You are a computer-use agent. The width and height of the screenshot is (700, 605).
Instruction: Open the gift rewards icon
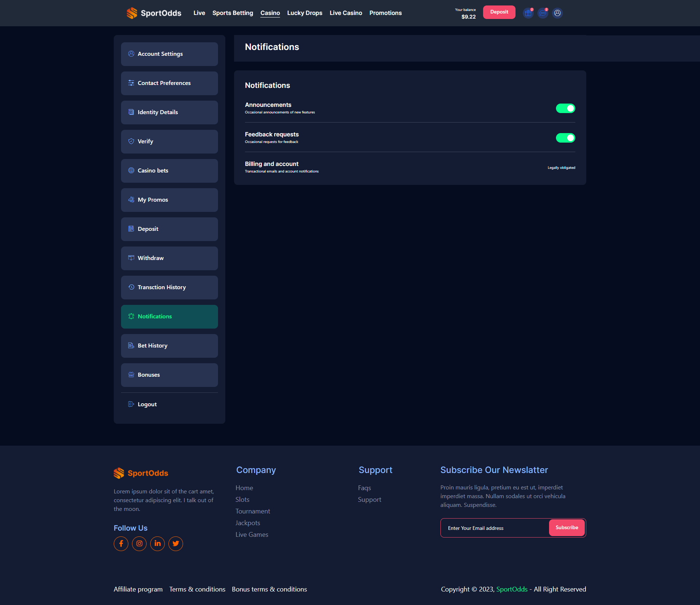[x=528, y=13]
